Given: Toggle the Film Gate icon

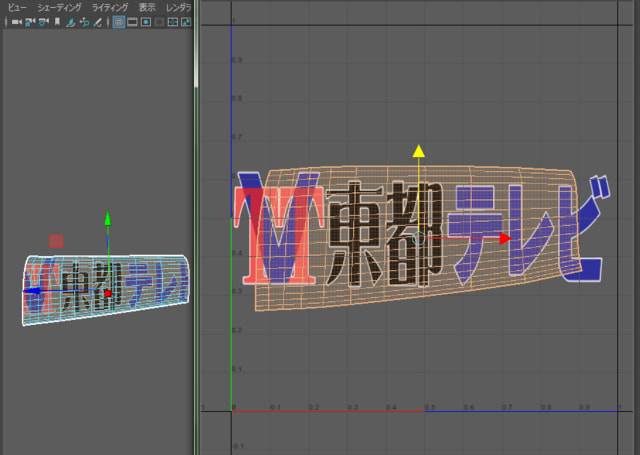Looking at the screenshot, I should [x=132, y=22].
